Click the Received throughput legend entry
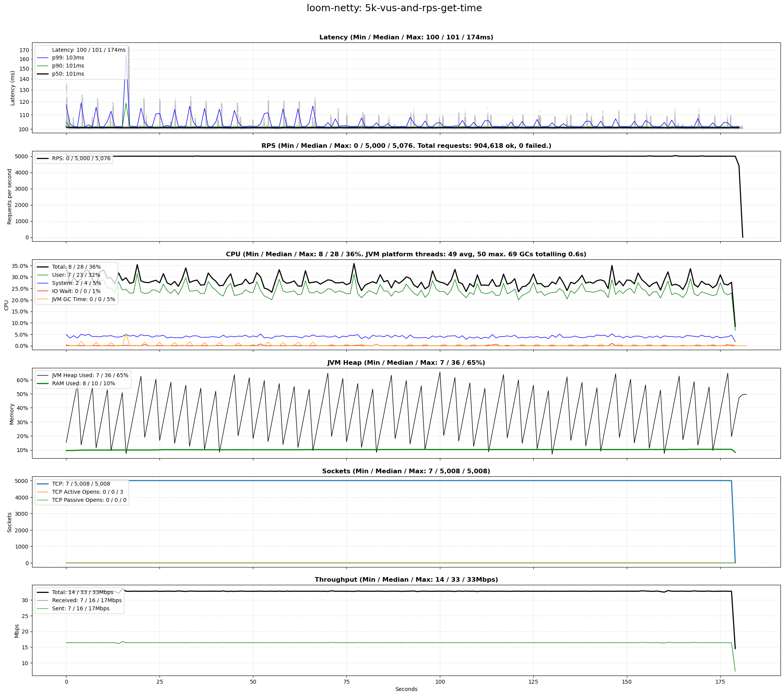 point(87,601)
